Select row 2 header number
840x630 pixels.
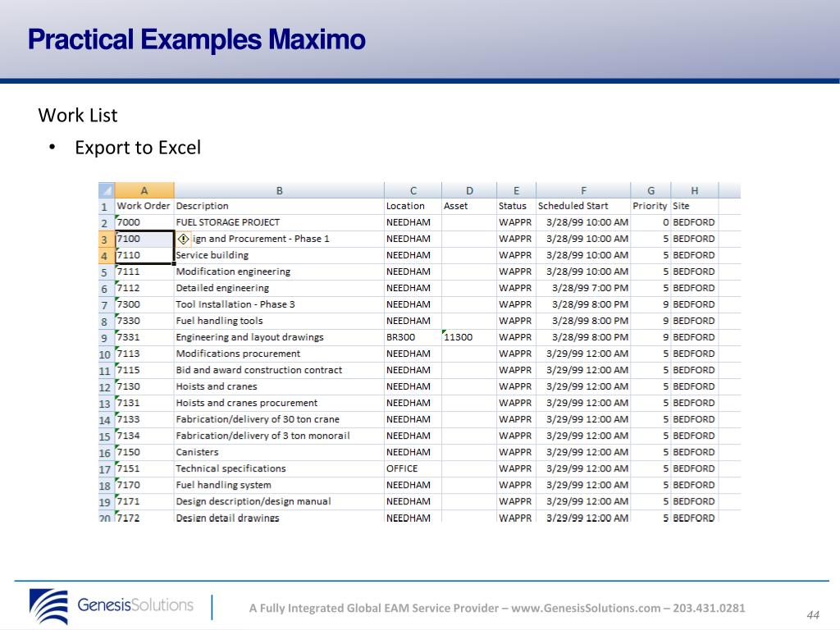pos(107,223)
